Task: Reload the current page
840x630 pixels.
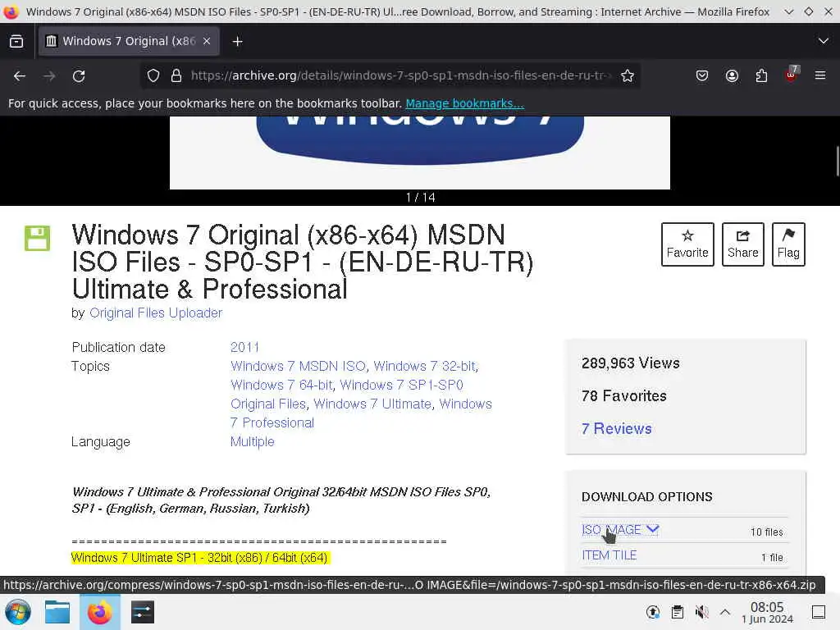Action: click(79, 76)
